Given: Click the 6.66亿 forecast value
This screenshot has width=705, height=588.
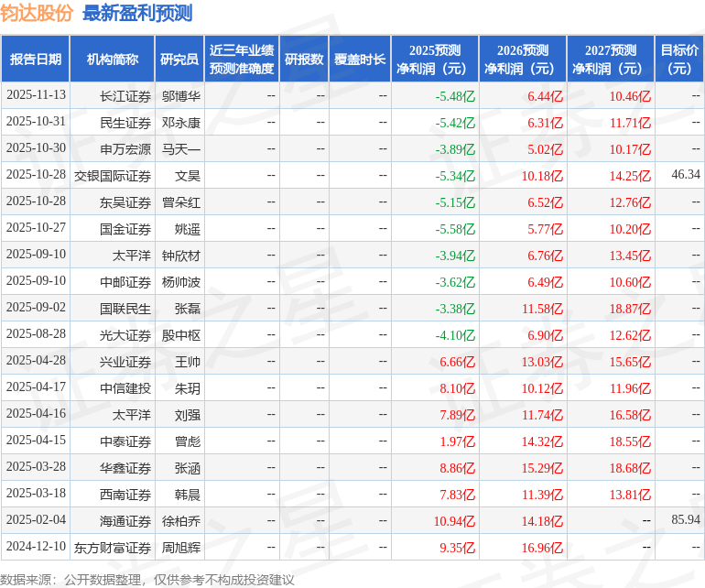Looking at the screenshot, I should coord(457,362).
